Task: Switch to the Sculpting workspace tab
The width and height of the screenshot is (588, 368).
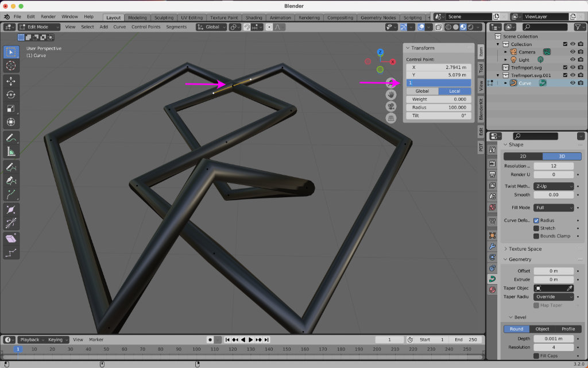Action: pos(164,18)
